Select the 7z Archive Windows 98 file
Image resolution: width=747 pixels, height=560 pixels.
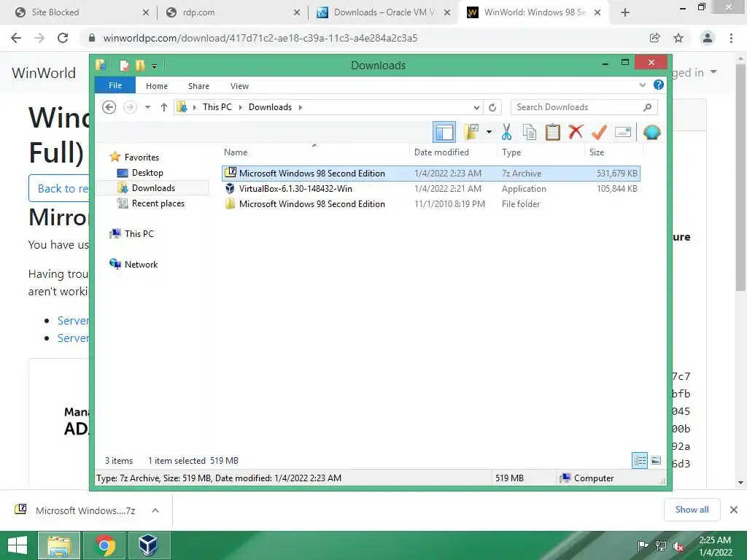pos(430,174)
